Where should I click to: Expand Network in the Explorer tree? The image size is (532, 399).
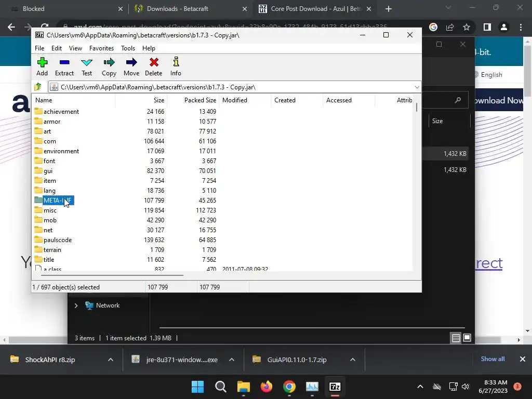(x=76, y=305)
